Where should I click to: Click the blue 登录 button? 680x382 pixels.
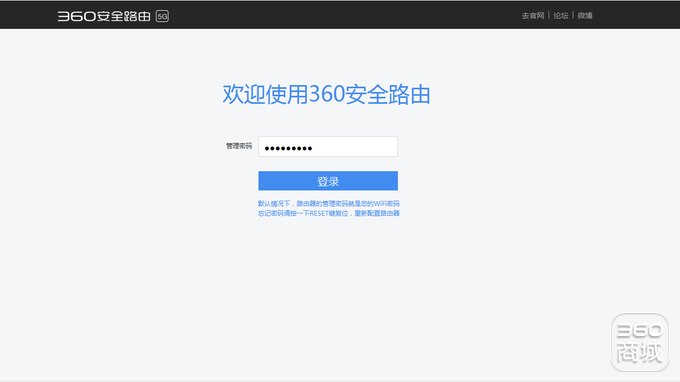coord(328,181)
